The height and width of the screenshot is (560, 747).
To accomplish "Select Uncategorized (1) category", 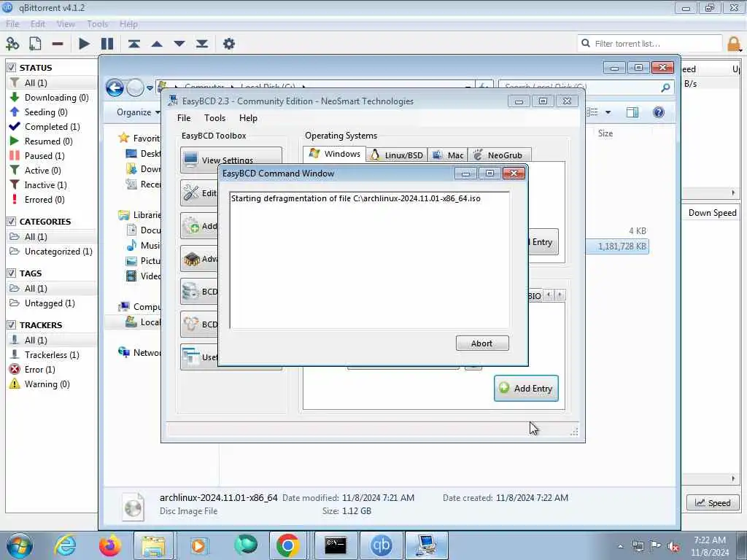I will 52,252.
